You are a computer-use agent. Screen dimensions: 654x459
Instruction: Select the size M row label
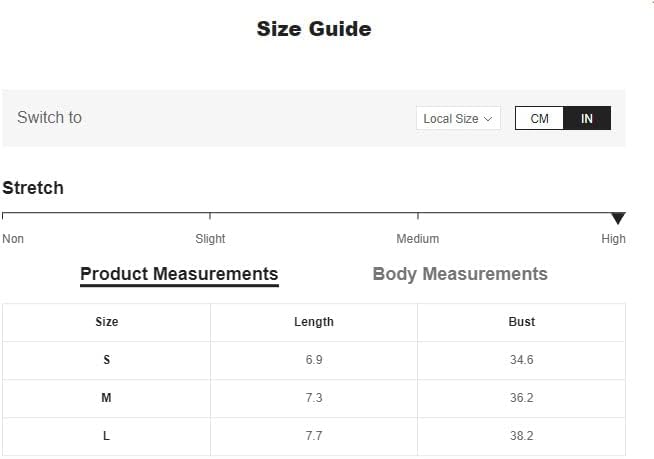[107, 398]
